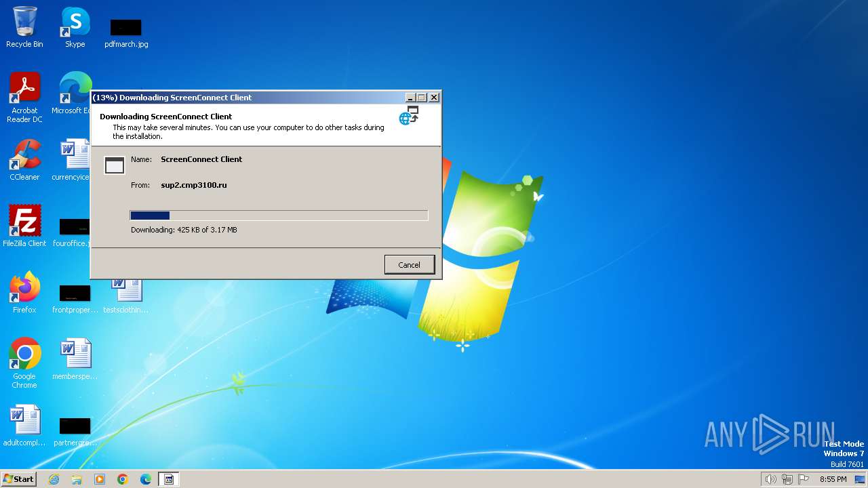Select the adultcompl Word document icon

(24, 426)
